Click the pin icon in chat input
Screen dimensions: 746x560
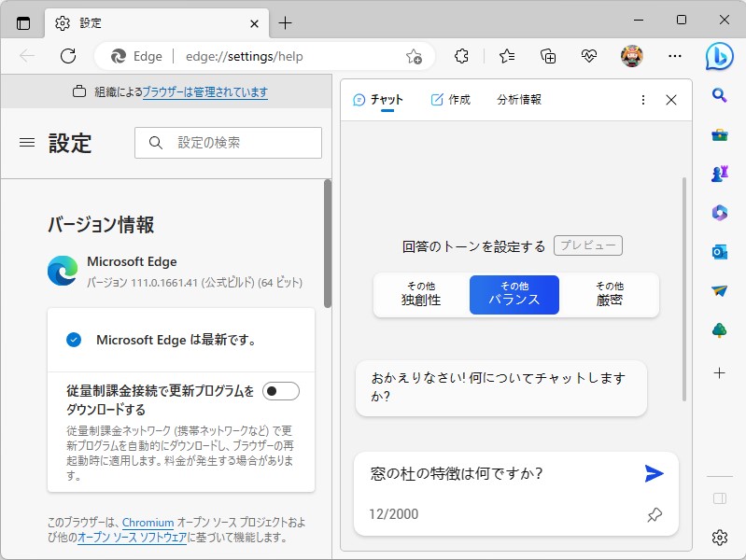(655, 514)
